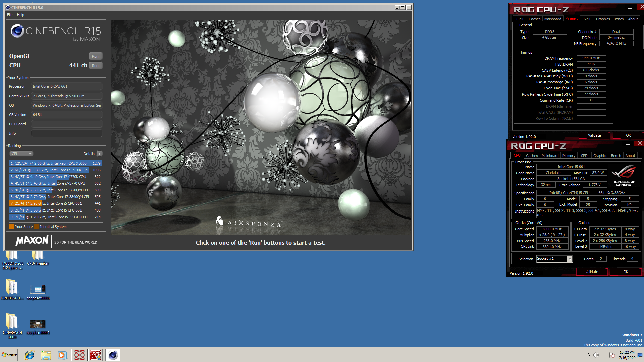Image resolution: width=644 pixels, height=362 pixels.
Task: Click OK in the lower CPU-Z window
Action: (626, 272)
